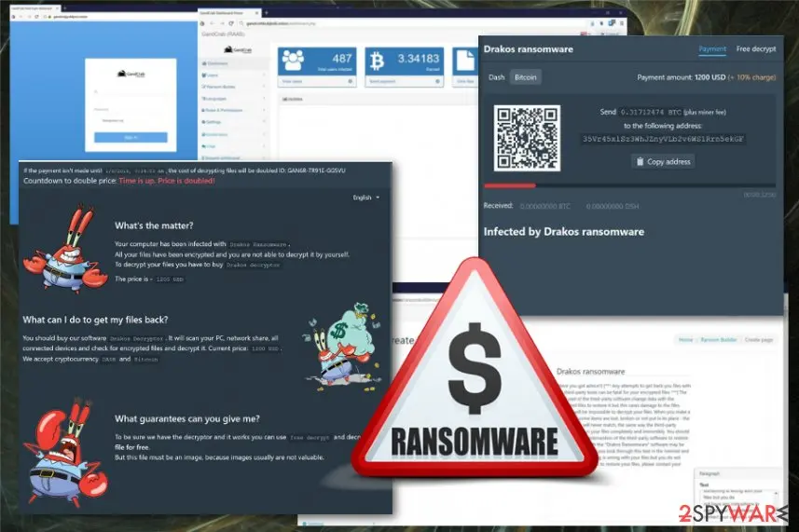Image resolution: width=799 pixels, height=532 pixels.
Task: Click the smiling crab image beside 'What's the matter?'
Action: point(64,250)
